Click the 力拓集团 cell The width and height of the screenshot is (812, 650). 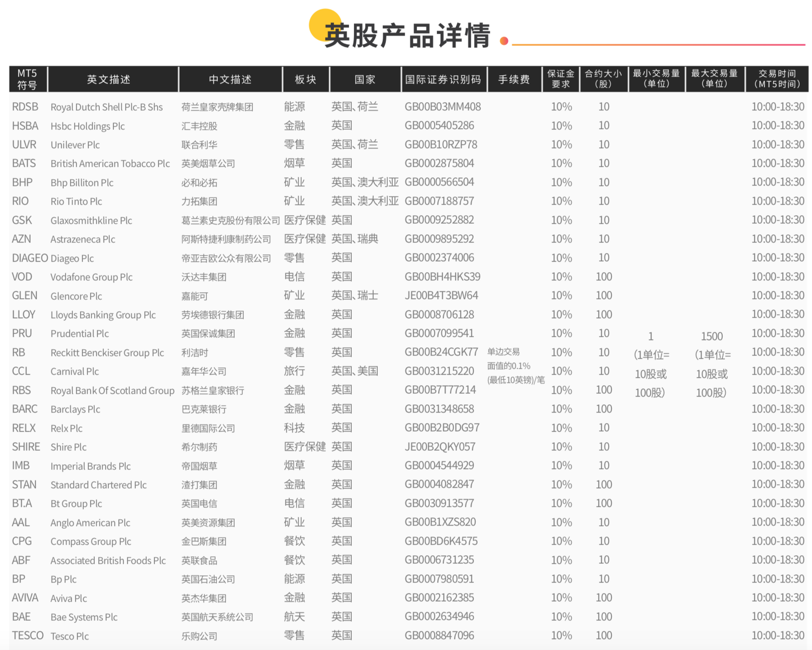(199, 201)
